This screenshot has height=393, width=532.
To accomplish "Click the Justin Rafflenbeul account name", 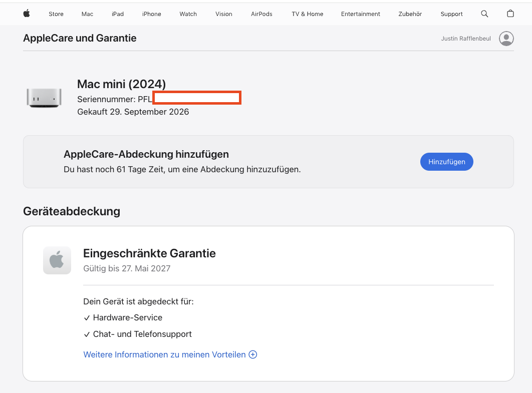I will [x=466, y=39].
